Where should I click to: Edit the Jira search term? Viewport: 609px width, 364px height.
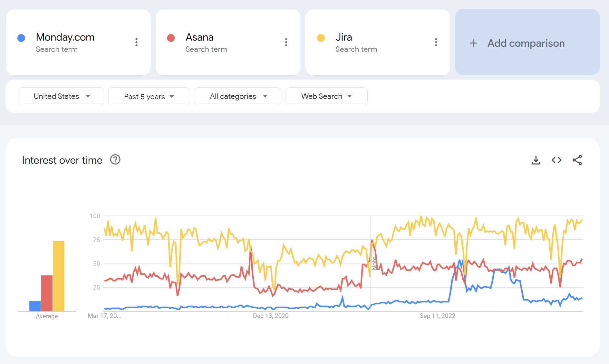[343, 37]
